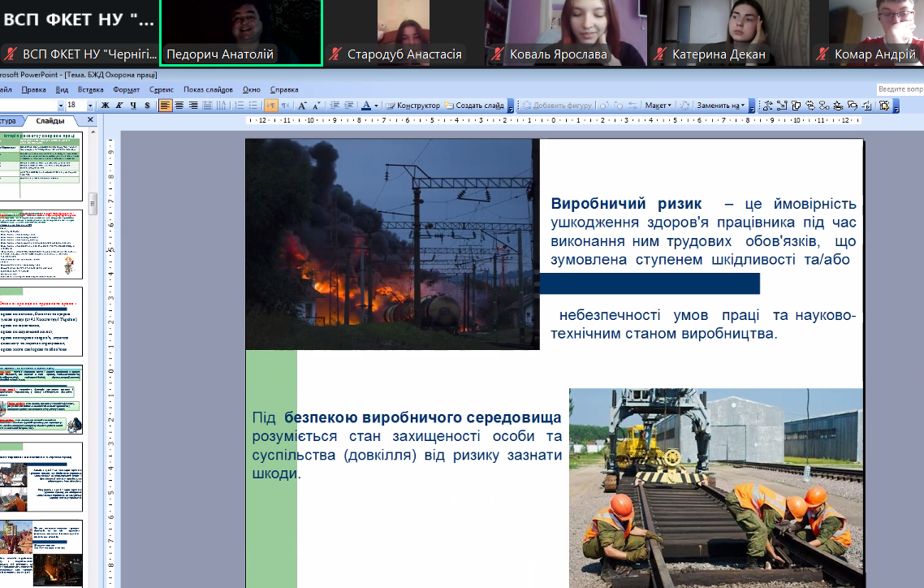Click the Создать слайд button
Screen dimensions: 924x588
474,106
